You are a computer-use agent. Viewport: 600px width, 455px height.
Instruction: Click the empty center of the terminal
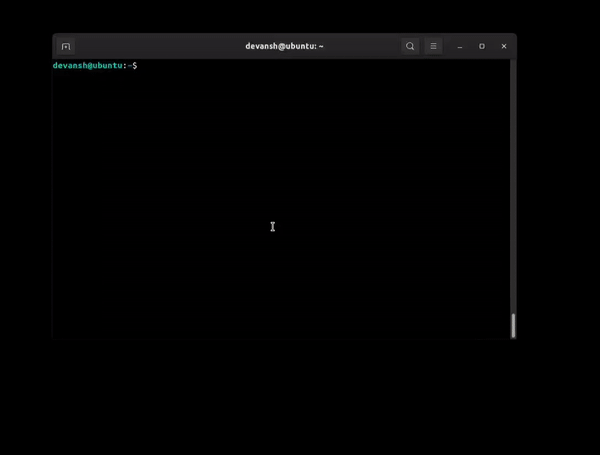[280, 200]
